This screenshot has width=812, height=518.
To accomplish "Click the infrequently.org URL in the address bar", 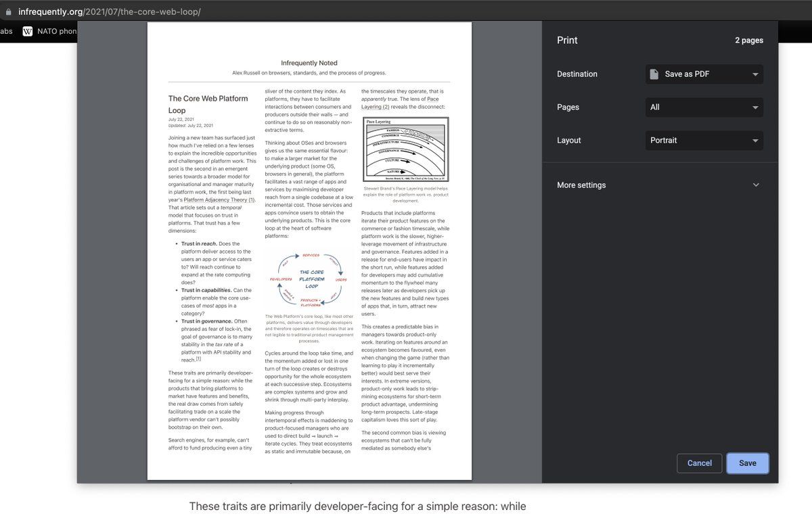I will point(110,11).
